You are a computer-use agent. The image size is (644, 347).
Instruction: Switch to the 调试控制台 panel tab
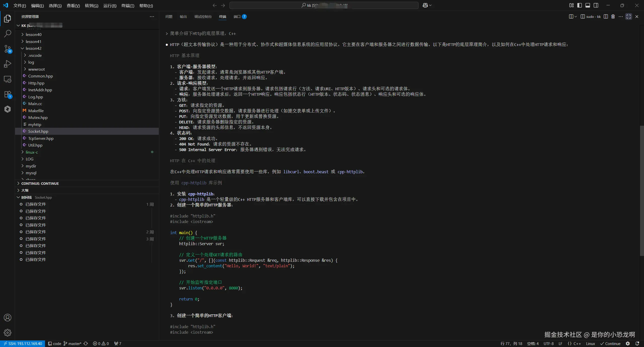203,17
